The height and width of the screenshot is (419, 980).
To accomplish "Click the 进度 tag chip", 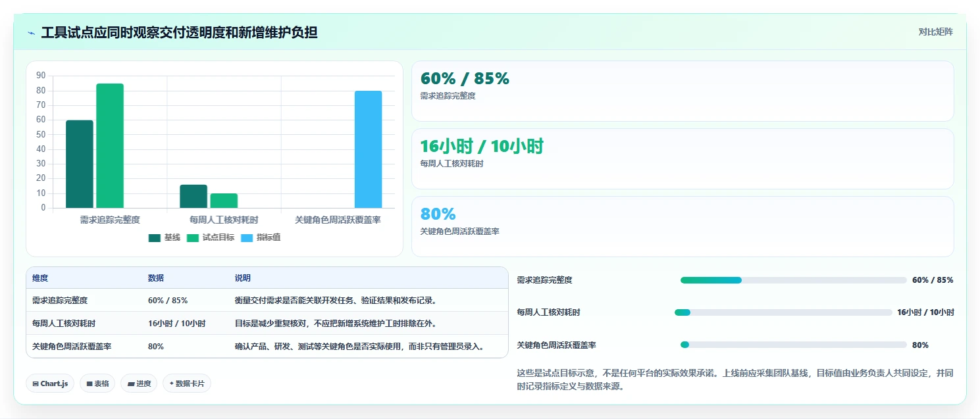I will pos(139,383).
